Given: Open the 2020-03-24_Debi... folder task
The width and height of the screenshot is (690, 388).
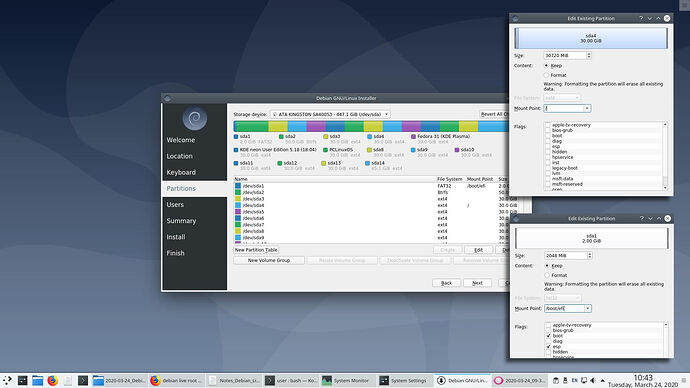Looking at the screenshot, I should point(120,381).
